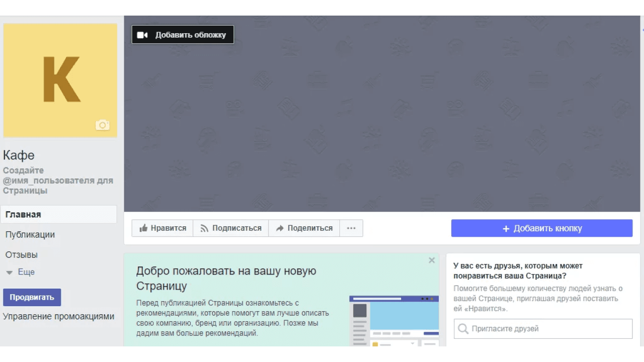Screen dimensions: 644x362
Task: Click the thumbs-up icon on Нравится
Action: coord(143,228)
